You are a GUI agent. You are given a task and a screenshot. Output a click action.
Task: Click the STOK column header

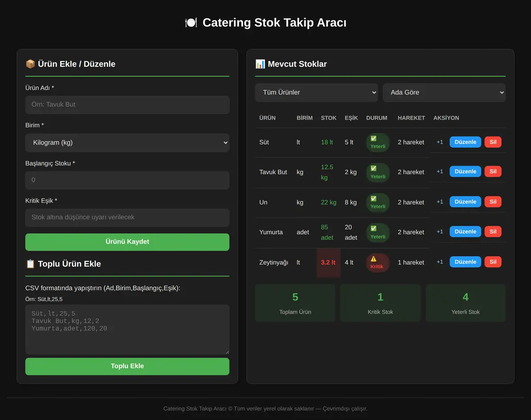point(329,118)
